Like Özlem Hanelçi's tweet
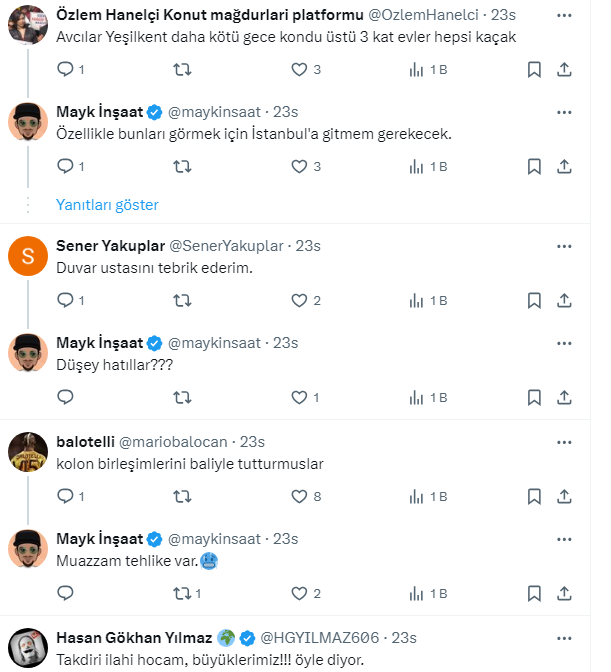Viewport: 611px width, 672px height. tap(299, 70)
